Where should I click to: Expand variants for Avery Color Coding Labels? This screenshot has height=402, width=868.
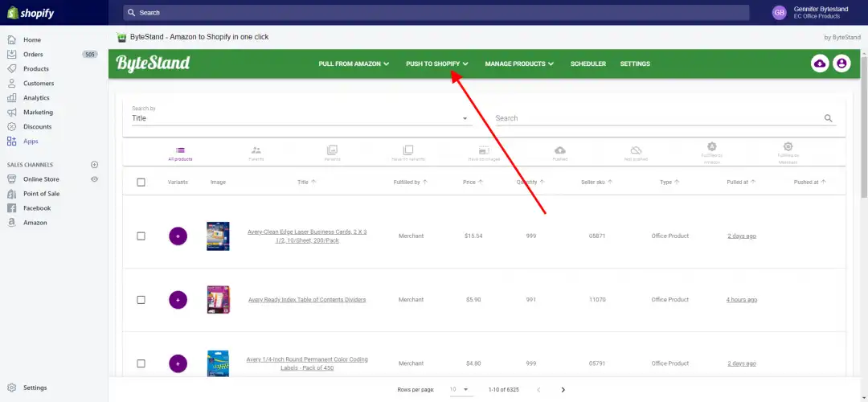(x=178, y=363)
